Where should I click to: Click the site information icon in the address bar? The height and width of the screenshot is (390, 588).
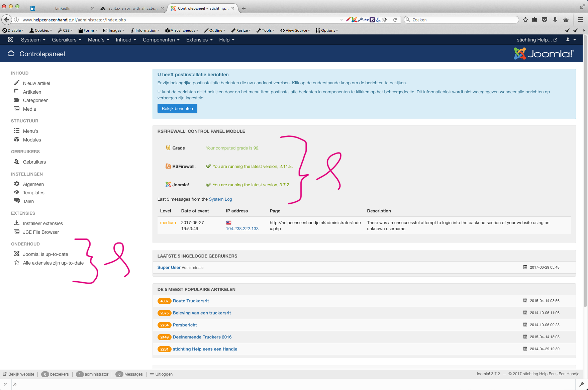click(x=16, y=20)
